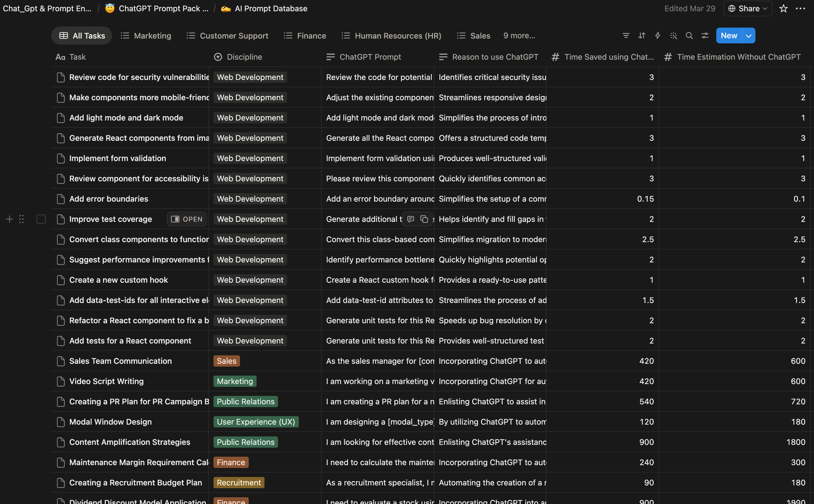The width and height of the screenshot is (814, 504).
Task: Open the sort icon in the toolbar
Action: (x=642, y=36)
